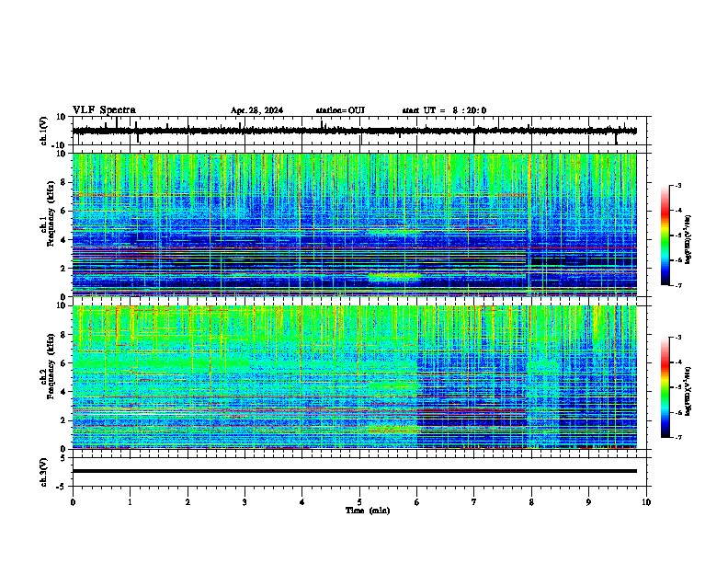Click the "8" tick on ch.1 frequency axis
This screenshot has height=563, width=728.
click(x=63, y=182)
